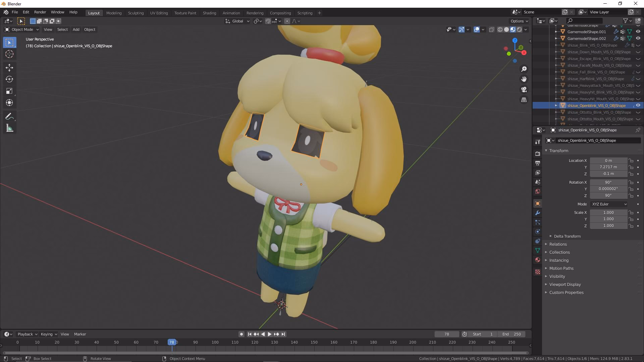The image size is (644, 362).
Task: Toggle proportional editing
Action: (x=287, y=21)
